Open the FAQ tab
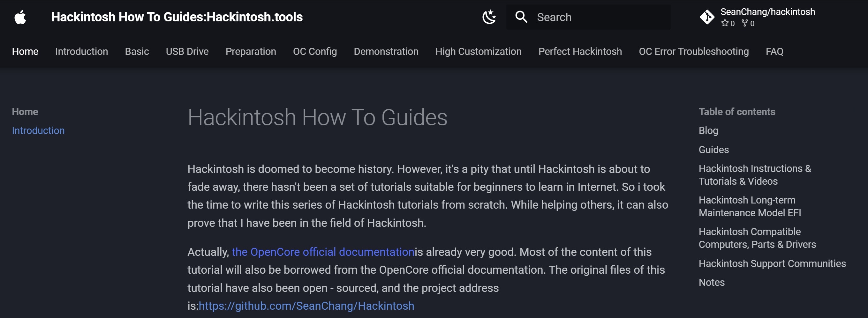This screenshot has height=318, width=868. coord(774,51)
